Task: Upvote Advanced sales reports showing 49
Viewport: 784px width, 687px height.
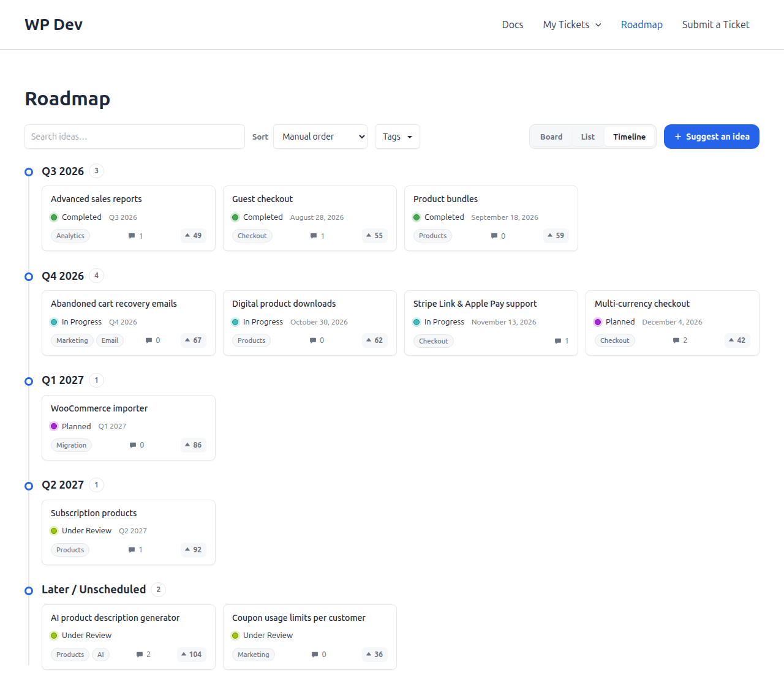Action: click(194, 236)
